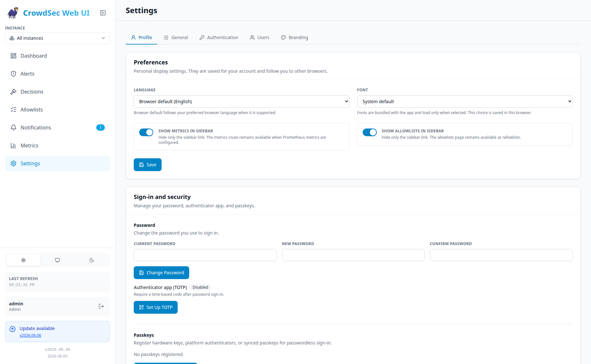Switch to dark theme moon icon

[92, 260]
